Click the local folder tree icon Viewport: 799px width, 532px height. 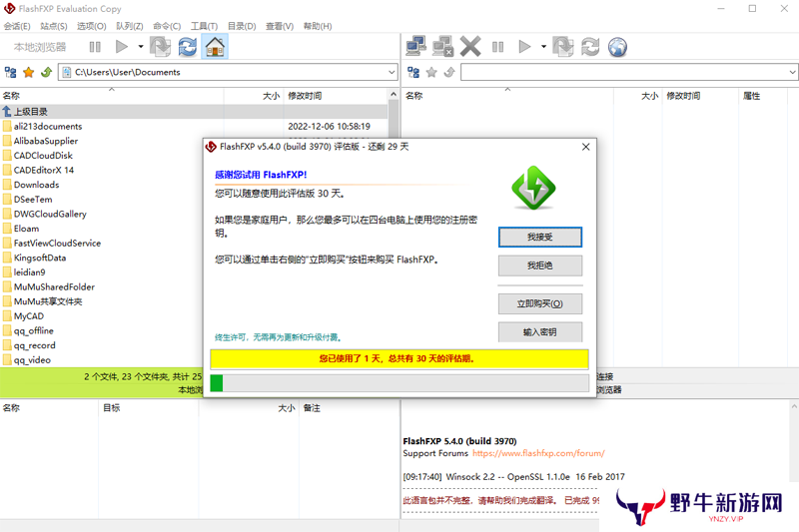click(x=10, y=72)
